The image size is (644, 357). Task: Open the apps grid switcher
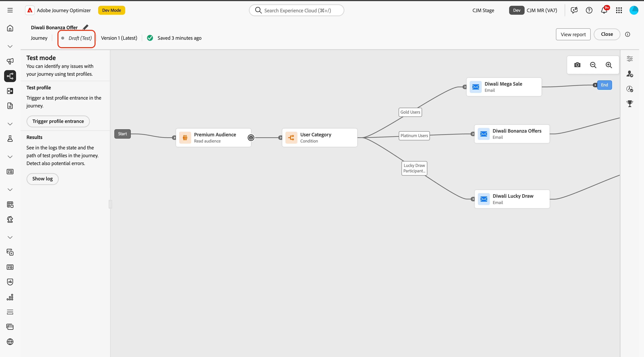pos(619,10)
